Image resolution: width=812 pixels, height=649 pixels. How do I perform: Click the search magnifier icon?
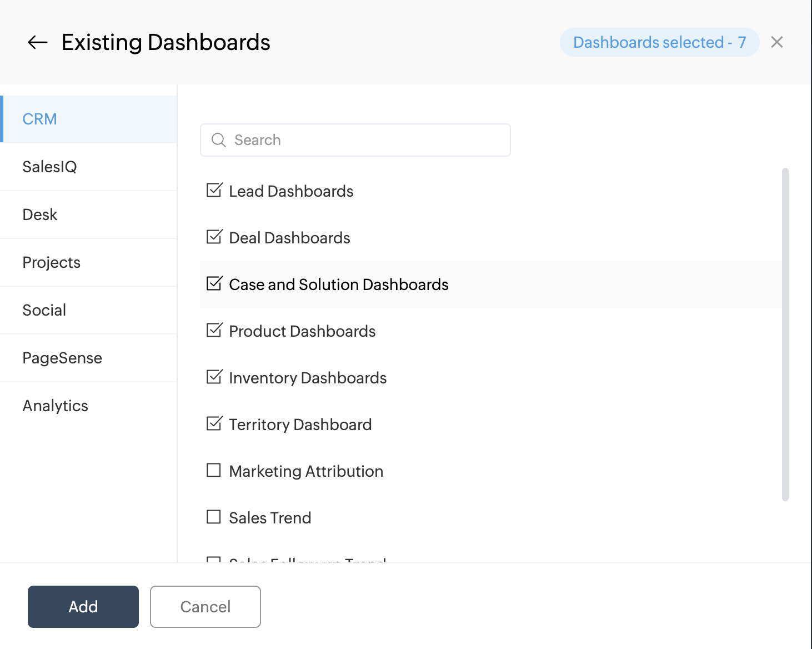(x=219, y=140)
